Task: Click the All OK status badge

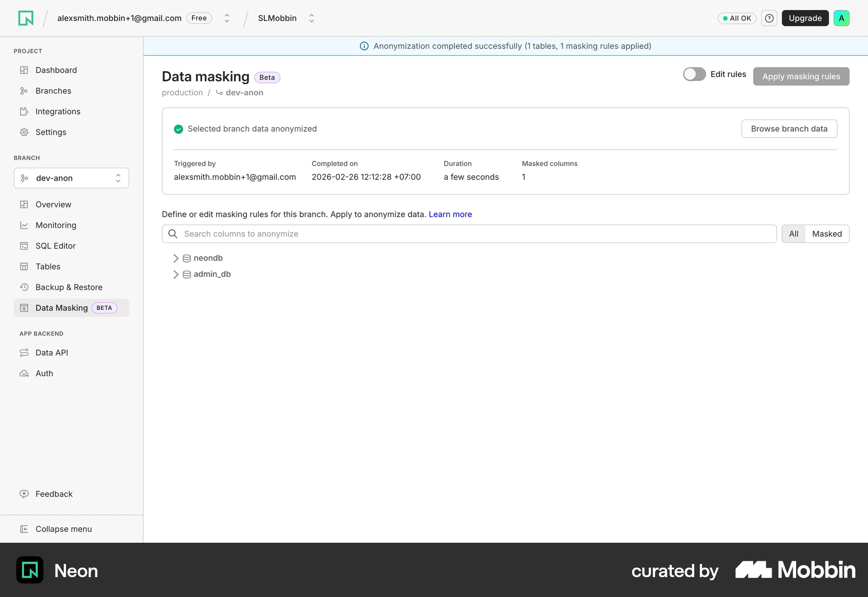Action: pyautogui.click(x=737, y=18)
